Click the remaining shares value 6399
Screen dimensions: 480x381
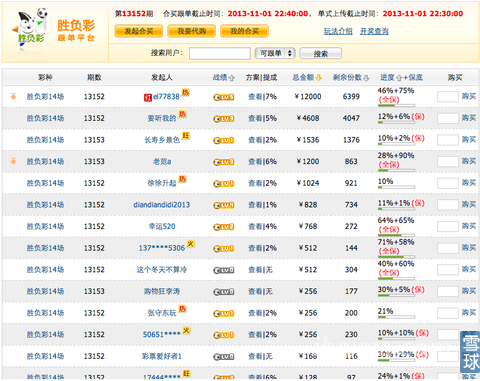(x=351, y=97)
